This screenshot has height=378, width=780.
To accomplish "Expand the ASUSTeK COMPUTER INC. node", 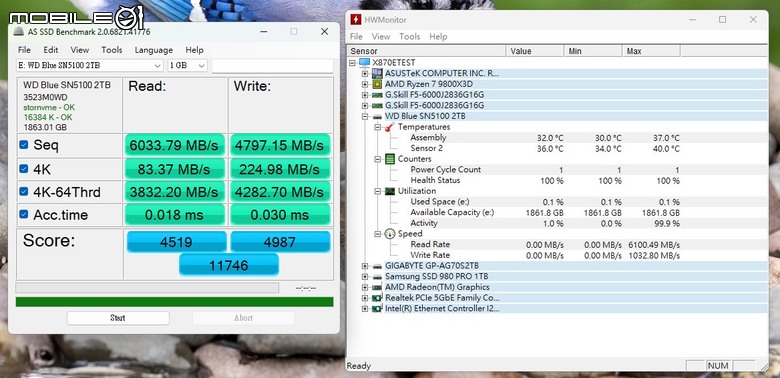I will 365,73.
